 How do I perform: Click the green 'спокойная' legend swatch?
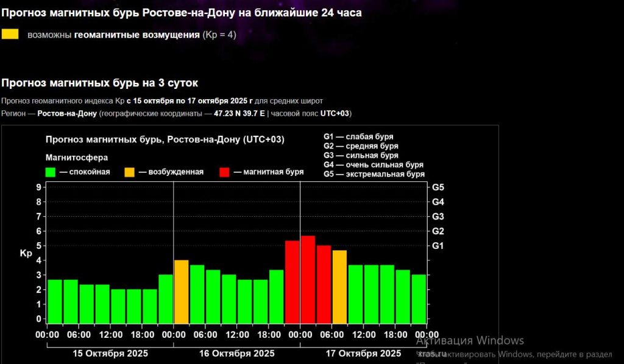pyautogui.click(x=51, y=172)
